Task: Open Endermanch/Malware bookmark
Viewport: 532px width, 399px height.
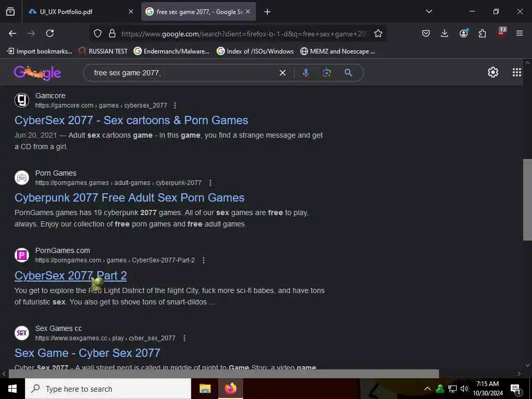Action: (x=171, y=51)
